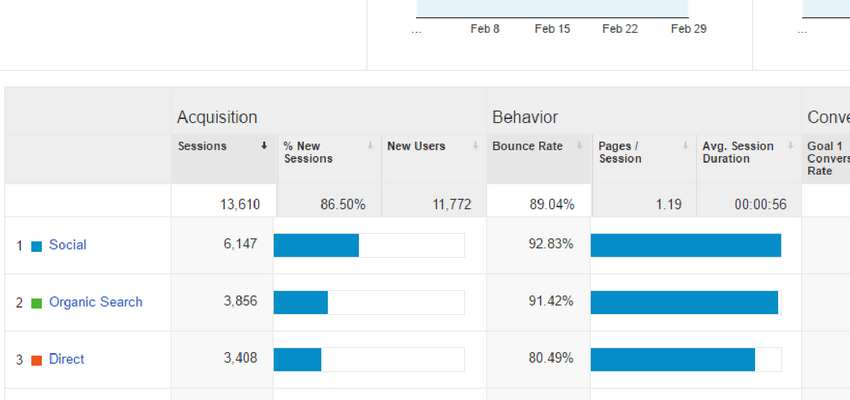Open the Social channel link
The image size is (850, 400).
67,245
